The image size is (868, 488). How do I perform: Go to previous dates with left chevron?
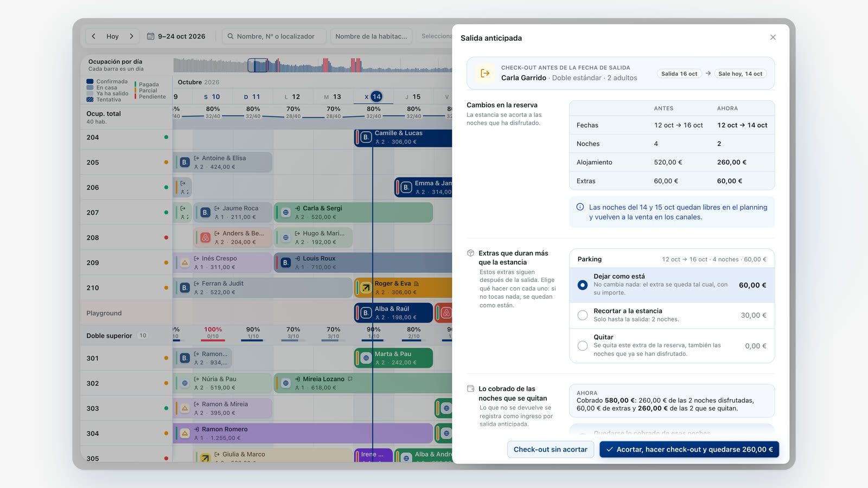(x=94, y=36)
